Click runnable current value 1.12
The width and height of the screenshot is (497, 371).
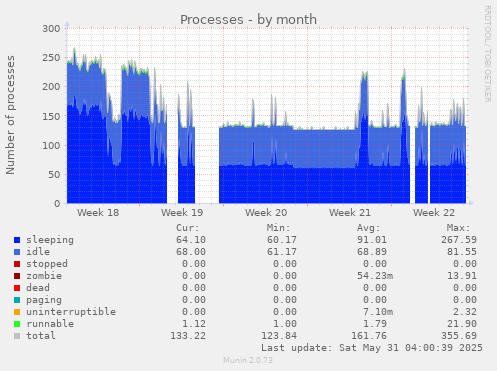point(194,324)
